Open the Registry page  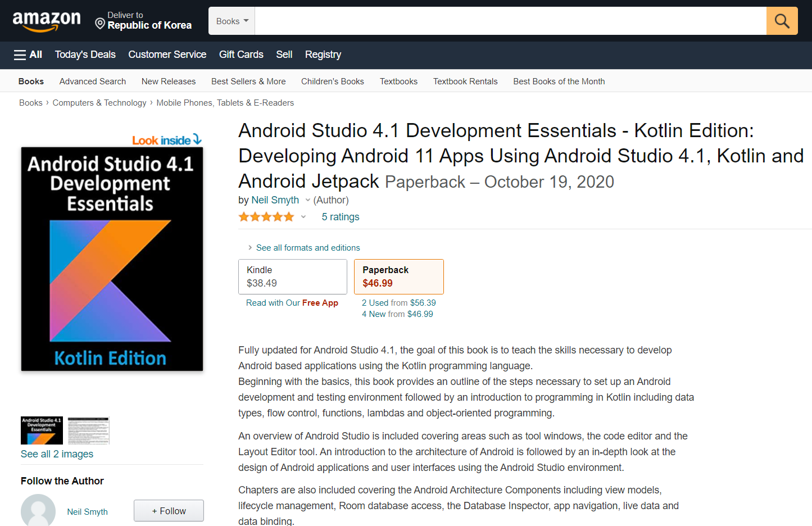[x=323, y=55]
